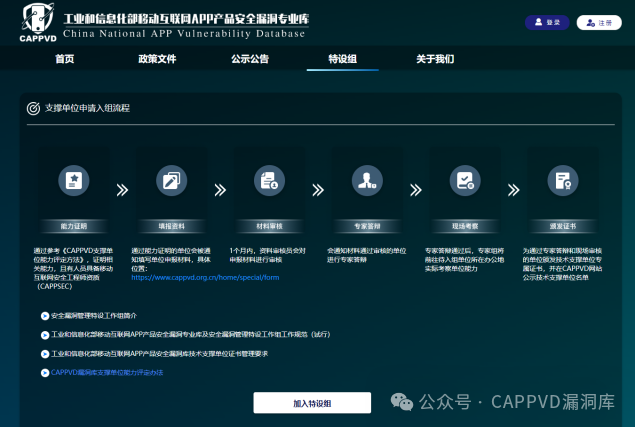This screenshot has width=635, height=427.
Task: Click the 专家答辩 person icon
Action: 367,181
